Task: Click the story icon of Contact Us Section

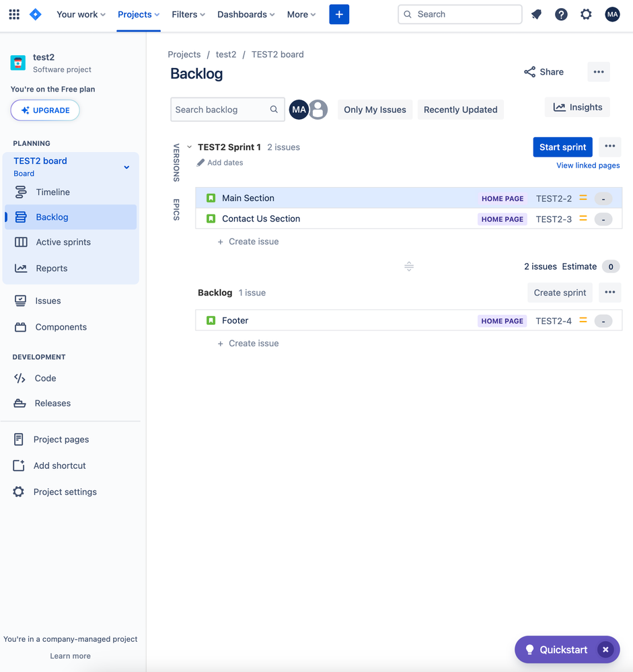Action: [211, 219]
